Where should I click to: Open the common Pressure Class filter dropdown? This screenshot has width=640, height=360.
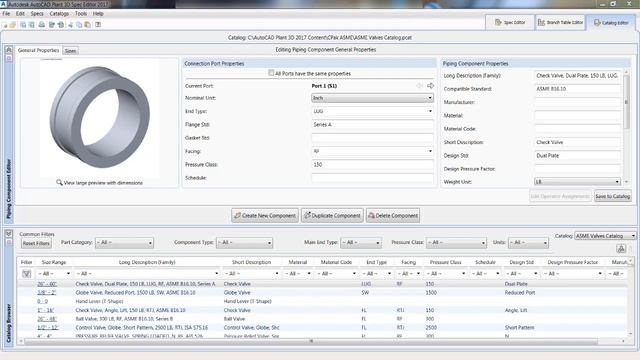pos(456,242)
